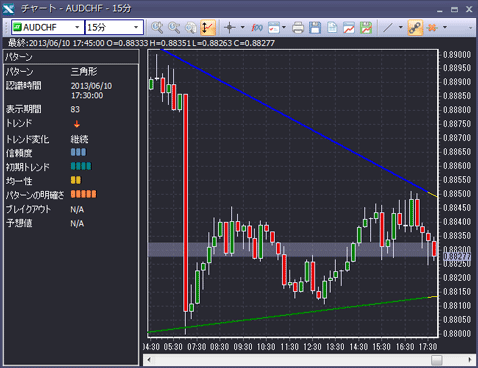478x368 pixels.
Task: Click the horizontal scrollbar thumb
Action: 436,360
